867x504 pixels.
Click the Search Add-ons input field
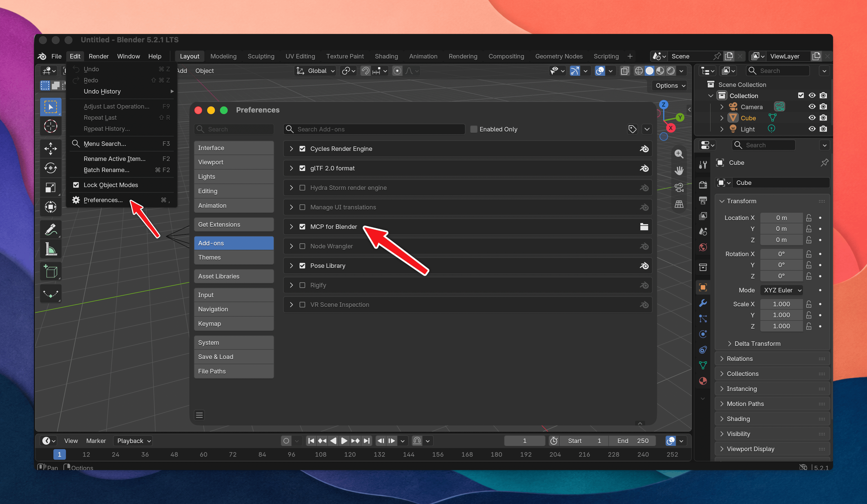click(374, 129)
